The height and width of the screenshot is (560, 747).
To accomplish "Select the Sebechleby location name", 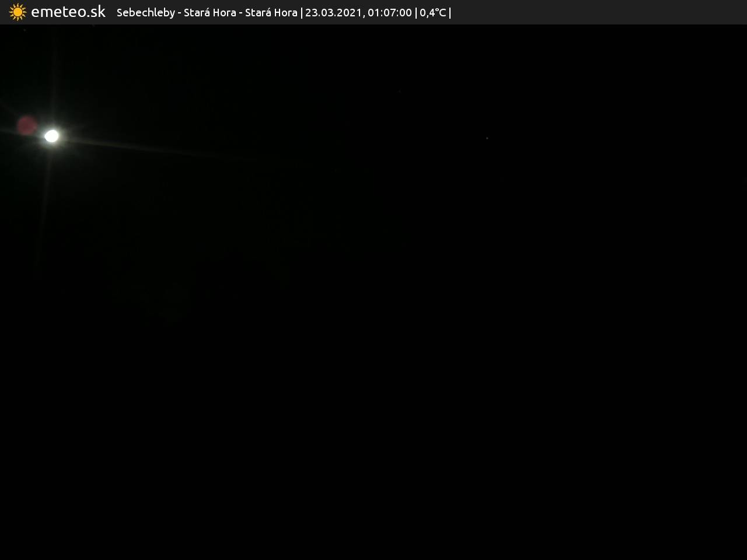I will tap(145, 13).
